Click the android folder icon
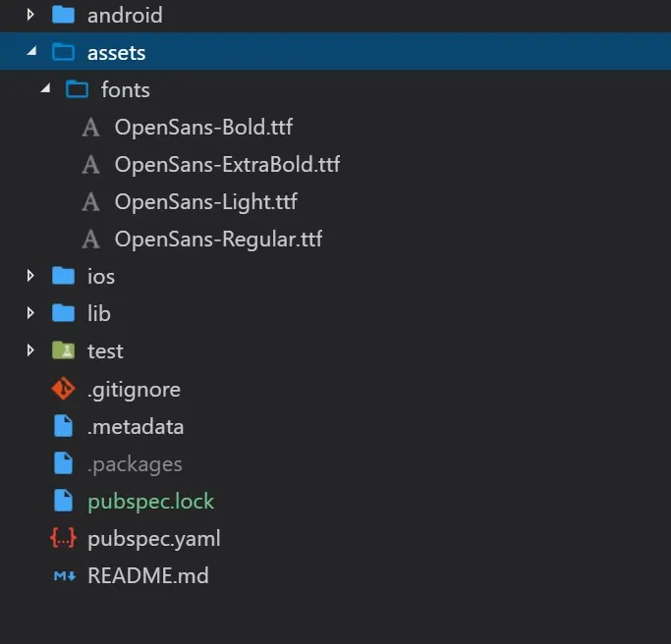This screenshot has width=671, height=644. click(x=63, y=16)
